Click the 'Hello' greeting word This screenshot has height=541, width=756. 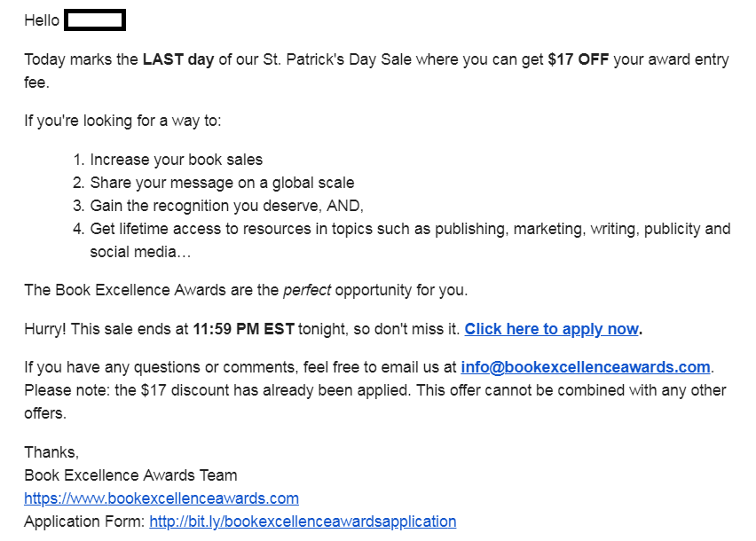pyautogui.click(x=42, y=20)
